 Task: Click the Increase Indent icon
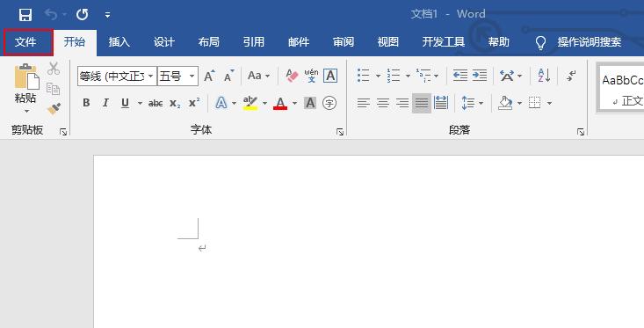pyautogui.click(x=480, y=76)
